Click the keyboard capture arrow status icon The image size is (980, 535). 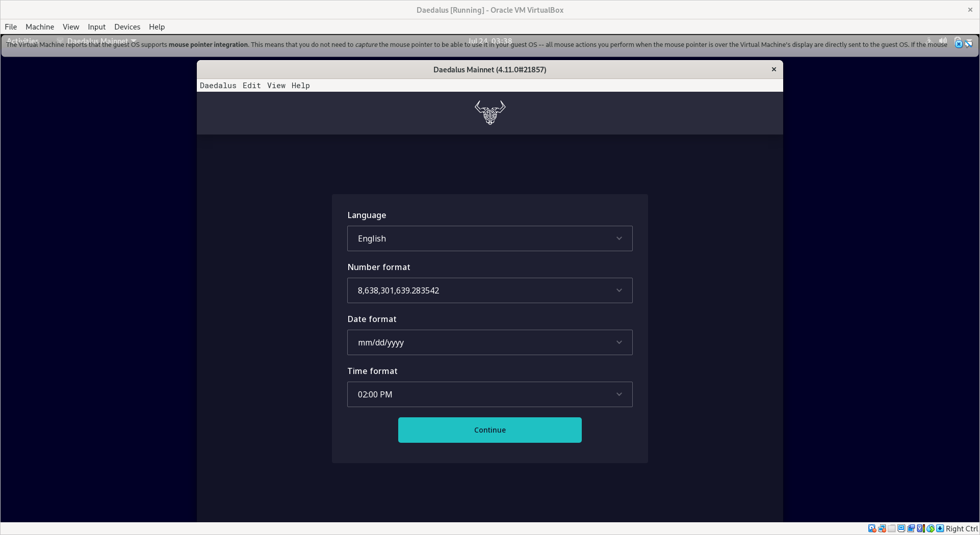coord(940,528)
